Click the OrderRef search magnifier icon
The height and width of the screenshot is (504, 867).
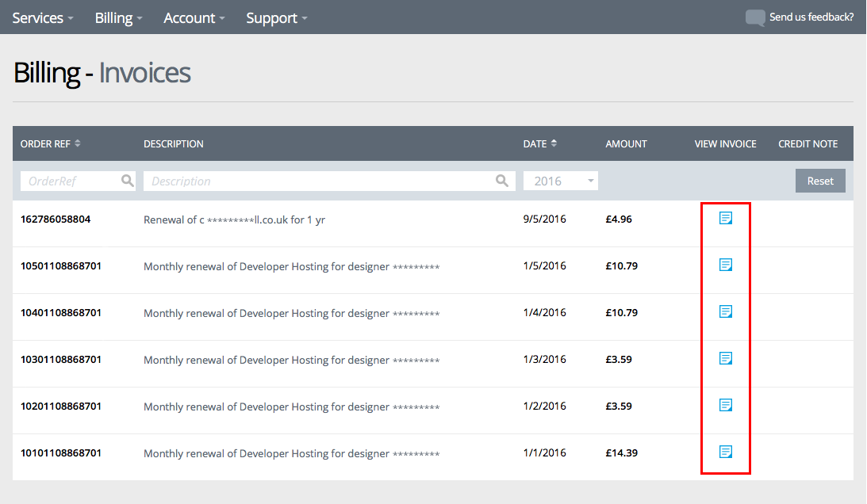point(127,181)
